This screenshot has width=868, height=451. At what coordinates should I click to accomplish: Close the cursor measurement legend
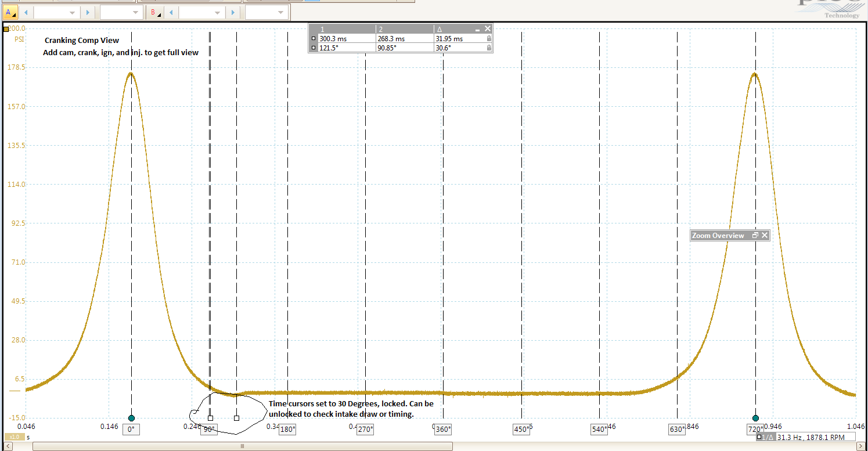[488, 28]
